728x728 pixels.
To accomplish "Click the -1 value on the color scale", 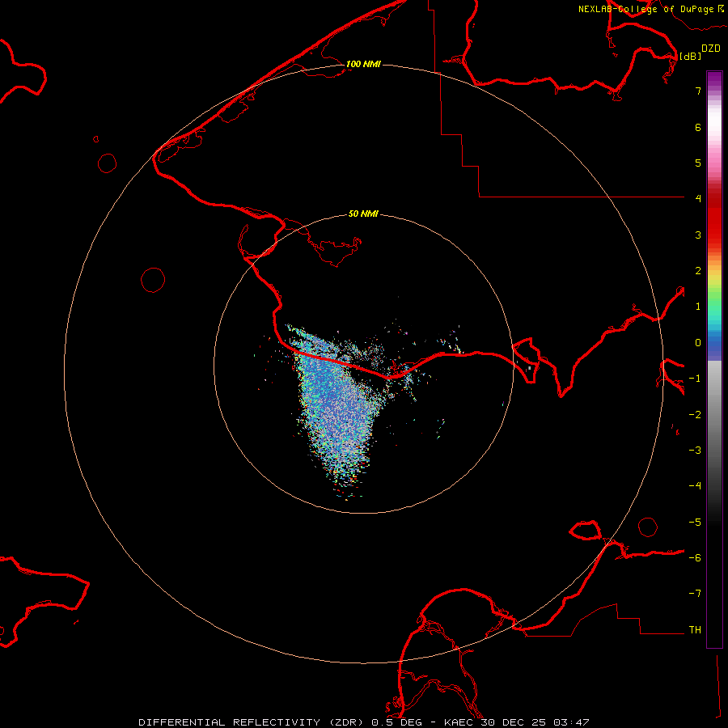I will point(695,379).
